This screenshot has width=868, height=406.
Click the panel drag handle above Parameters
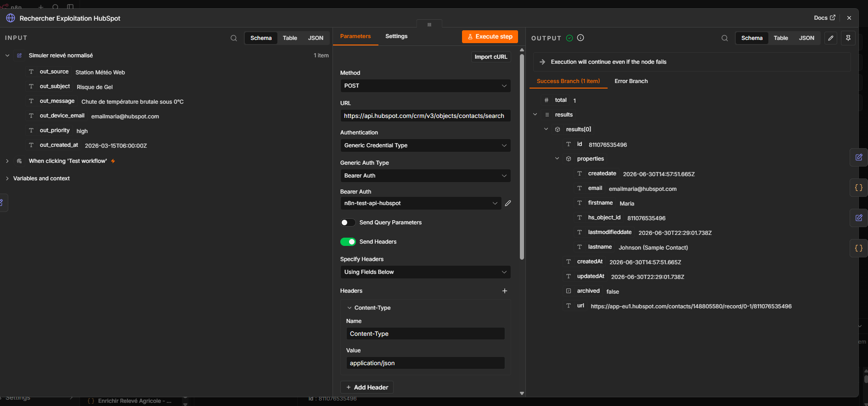(x=429, y=24)
